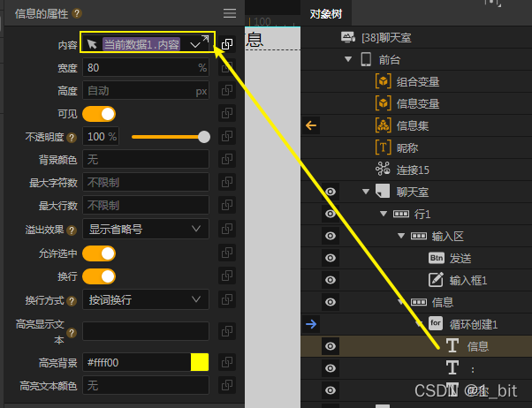The image size is (532, 408).
Task: Click the 最大字符数 input field
Action: [146, 182]
